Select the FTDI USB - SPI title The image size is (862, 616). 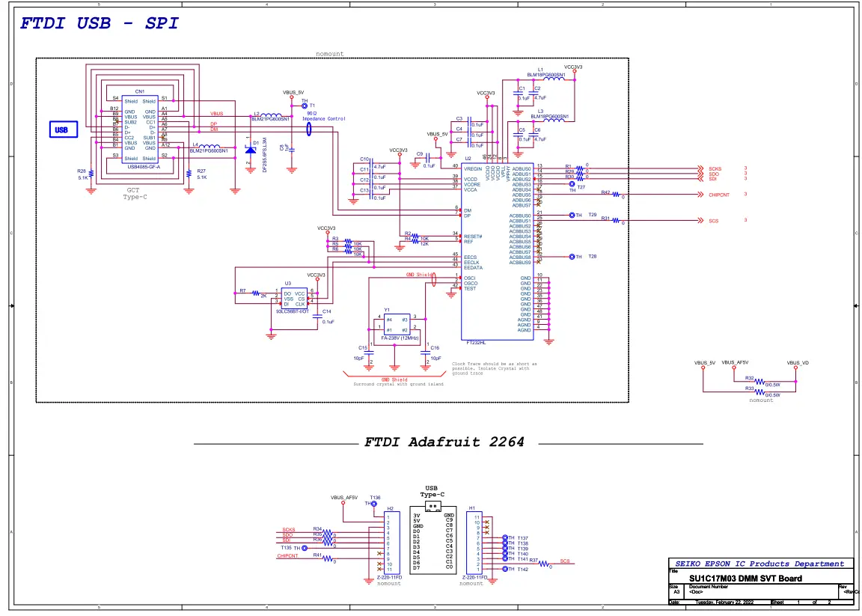coord(100,24)
